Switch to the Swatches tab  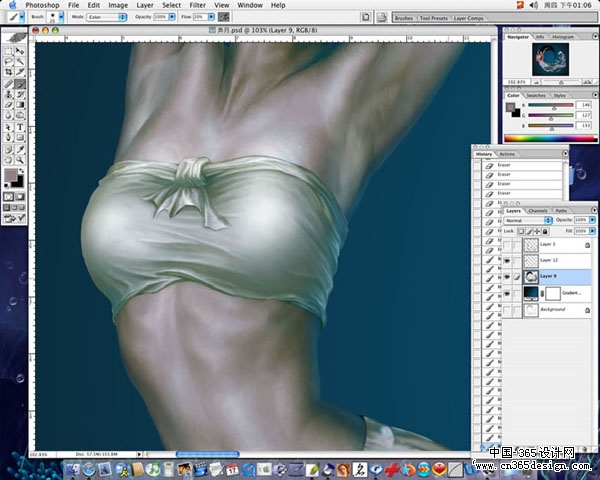pos(536,95)
